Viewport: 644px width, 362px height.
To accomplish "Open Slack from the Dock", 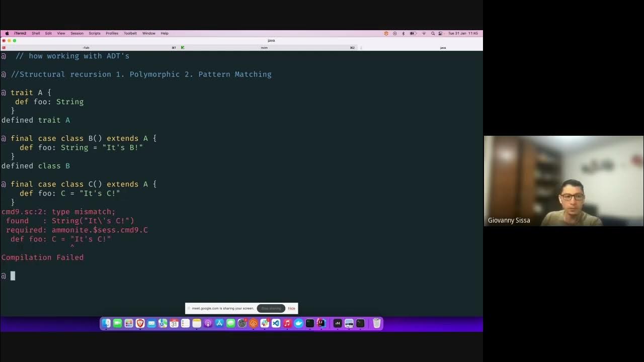I will point(264,323).
